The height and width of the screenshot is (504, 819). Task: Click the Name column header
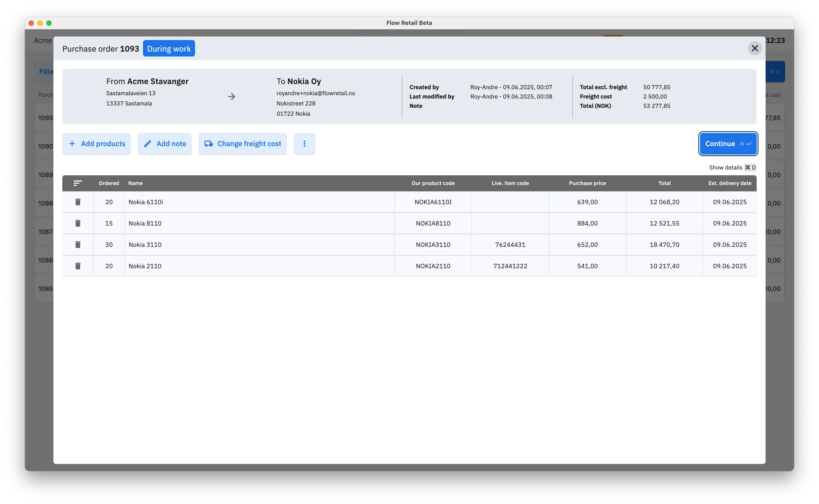pos(135,183)
